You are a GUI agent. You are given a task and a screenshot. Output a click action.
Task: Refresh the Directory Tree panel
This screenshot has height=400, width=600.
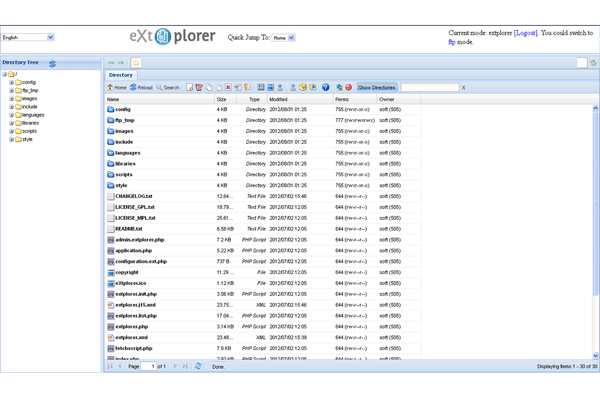pos(52,63)
